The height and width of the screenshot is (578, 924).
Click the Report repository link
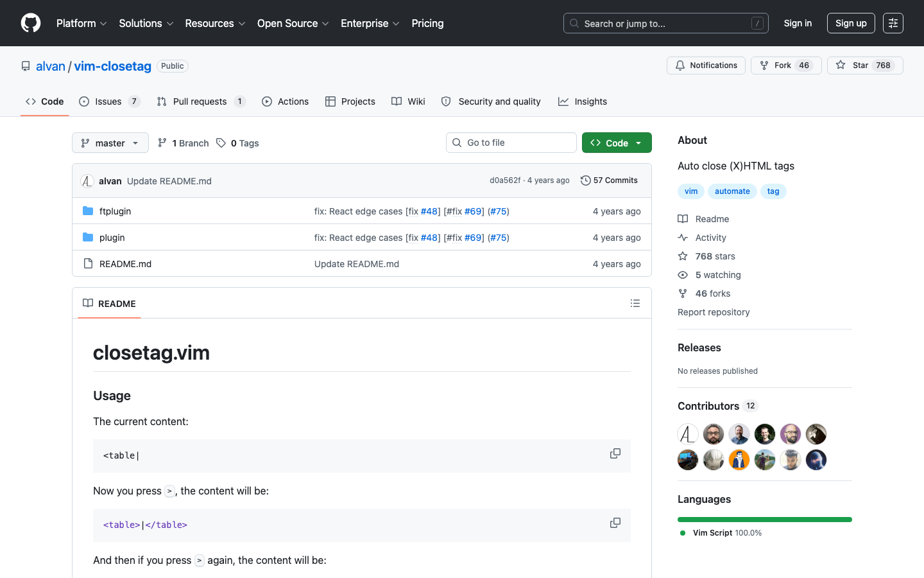click(714, 312)
